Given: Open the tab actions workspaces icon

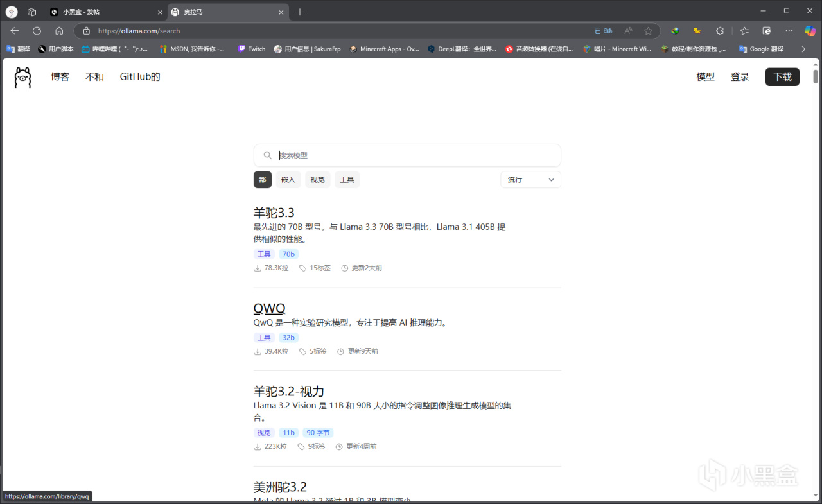Looking at the screenshot, I should [32, 12].
